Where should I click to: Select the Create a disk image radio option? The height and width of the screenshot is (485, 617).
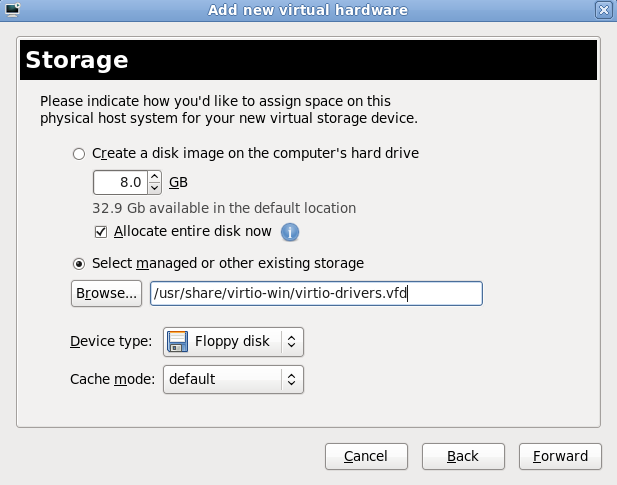[79, 154]
